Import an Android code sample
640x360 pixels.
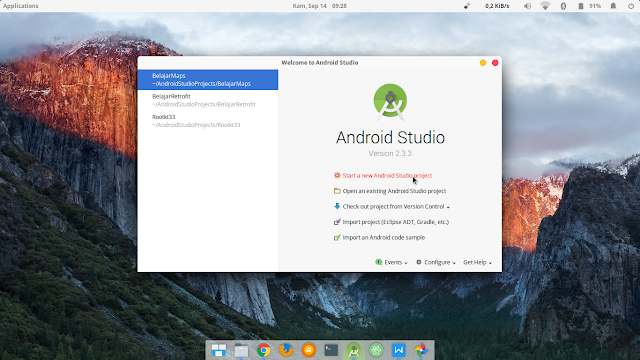pyautogui.click(x=384, y=238)
